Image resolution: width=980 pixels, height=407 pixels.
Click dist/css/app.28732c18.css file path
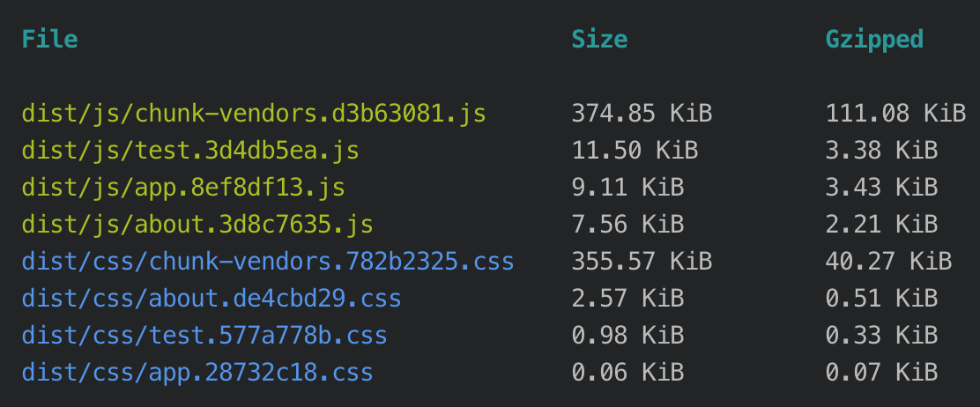click(197, 374)
